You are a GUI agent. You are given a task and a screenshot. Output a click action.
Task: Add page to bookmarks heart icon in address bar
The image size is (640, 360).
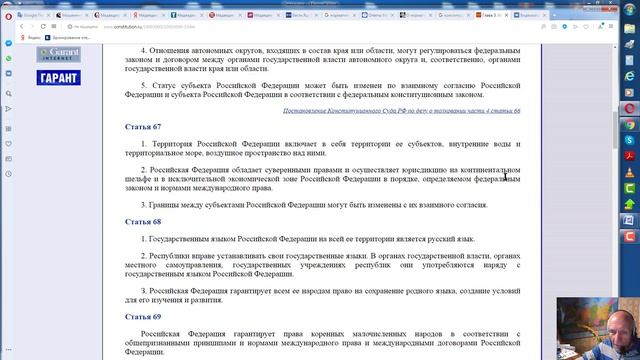point(586,27)
